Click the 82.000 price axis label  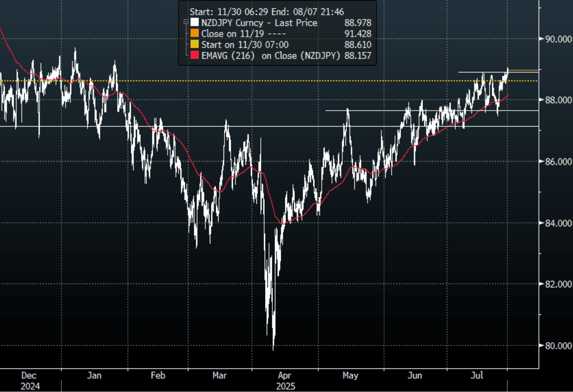[555, 284]
